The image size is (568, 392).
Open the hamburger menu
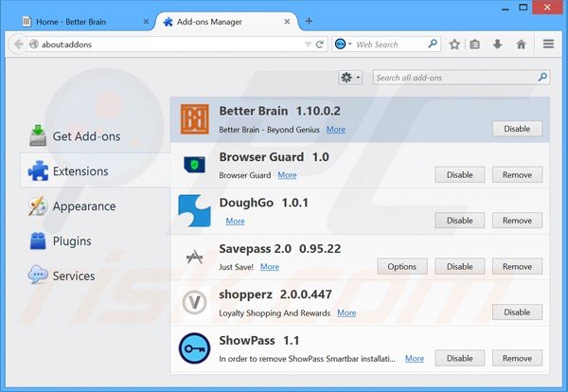(548, 45)
